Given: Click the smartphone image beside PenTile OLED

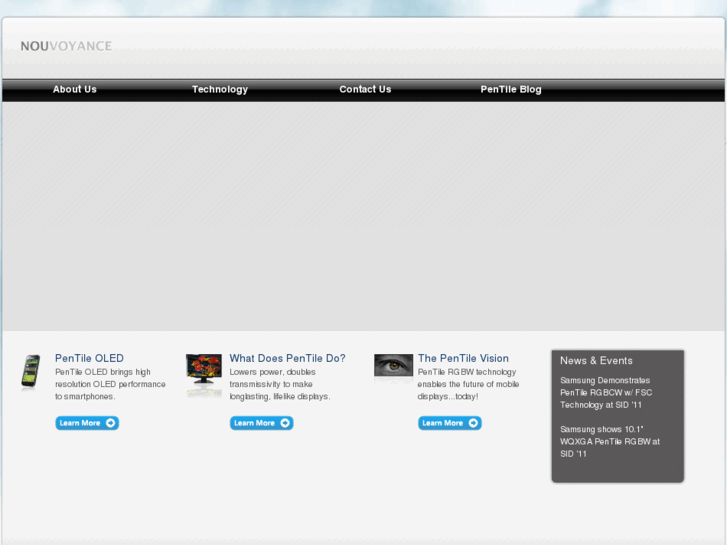Looking at the screenshot, I should coord(31,371).
